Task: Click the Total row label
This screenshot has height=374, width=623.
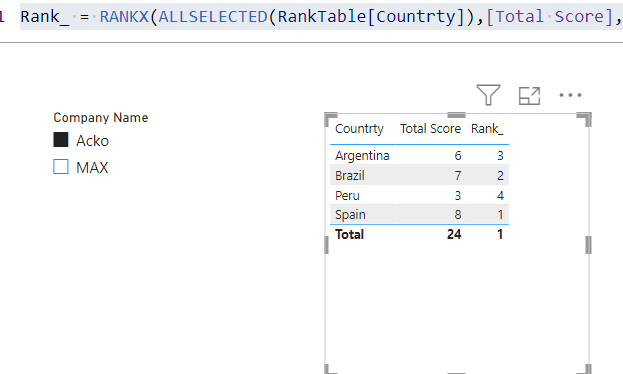Action: point(349,234)
